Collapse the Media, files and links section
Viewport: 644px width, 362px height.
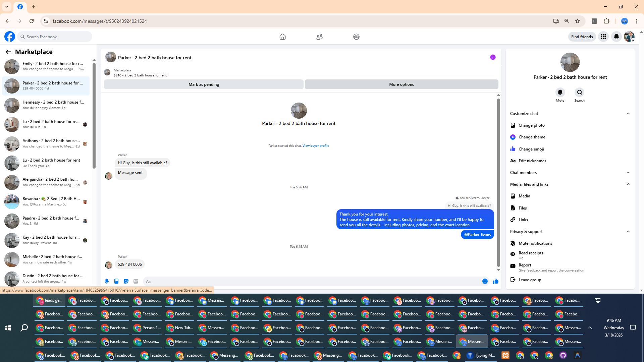click(x=570, y=184)
